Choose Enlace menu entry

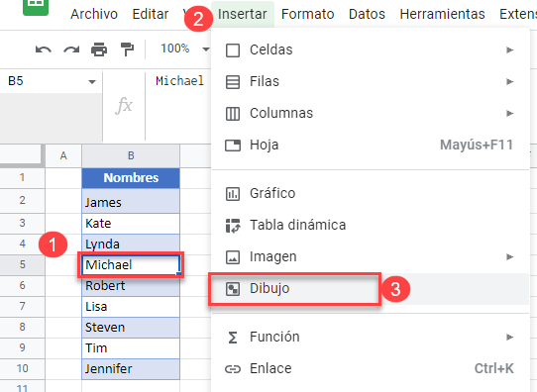[x=371, y=369]
